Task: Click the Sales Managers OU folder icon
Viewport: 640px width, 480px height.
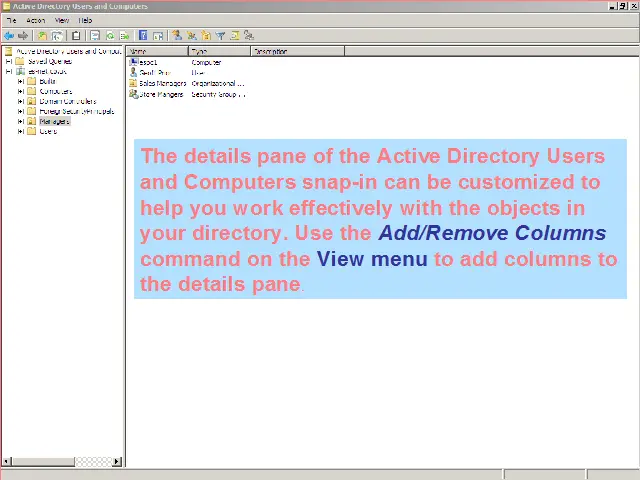Action: [x=133, y=83]
